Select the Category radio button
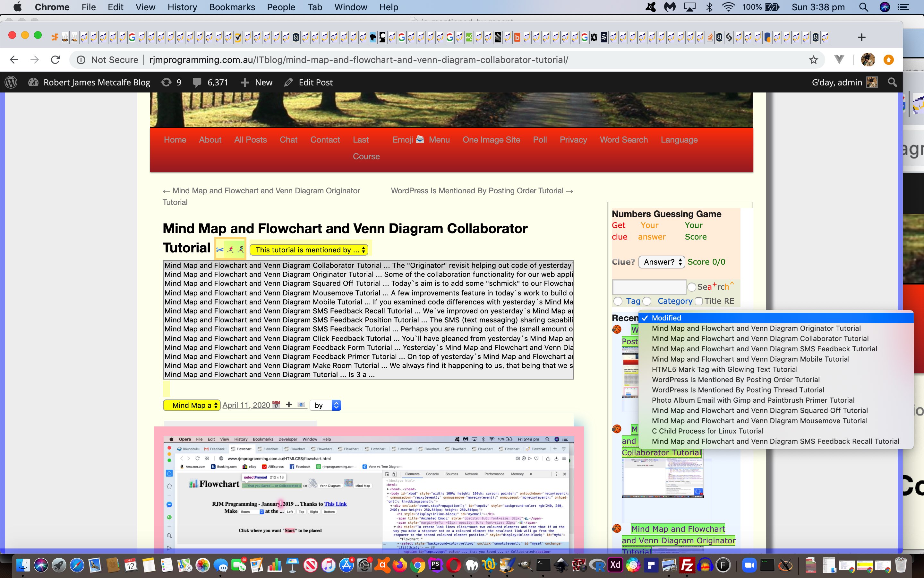The height and width of the screenshot is (578, 924). point(647,301)
